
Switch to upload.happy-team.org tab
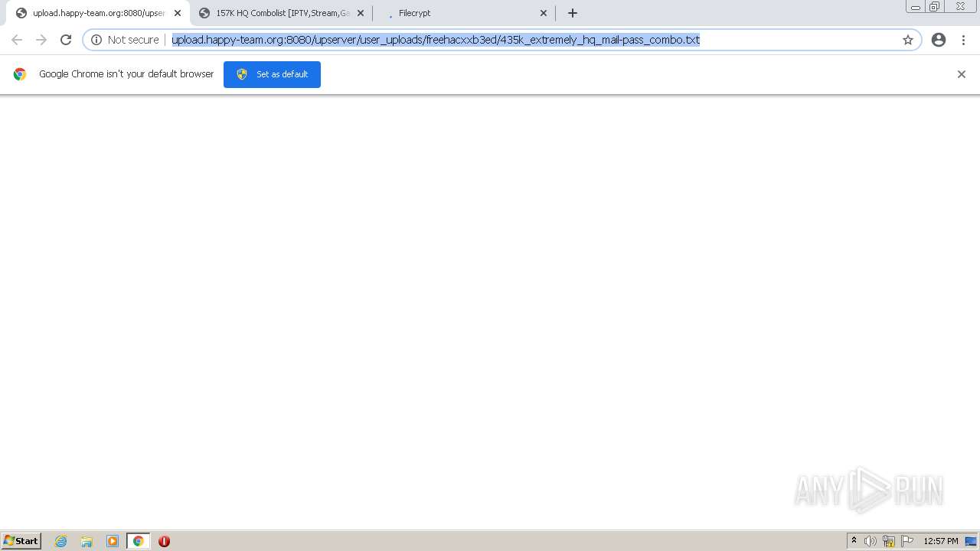[98, 13]
